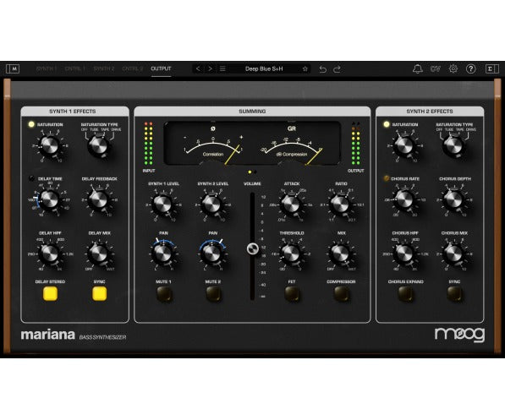Click the Synth 2 Level knob
This screenshot has height=420, width=505.
[212, 205]
